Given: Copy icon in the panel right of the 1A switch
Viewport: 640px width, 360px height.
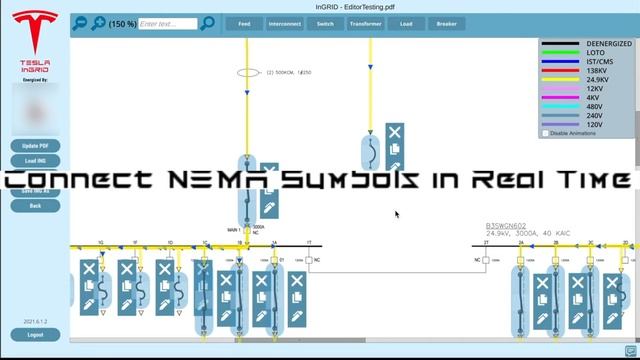Looking at the screenshot, I should 297,298.
